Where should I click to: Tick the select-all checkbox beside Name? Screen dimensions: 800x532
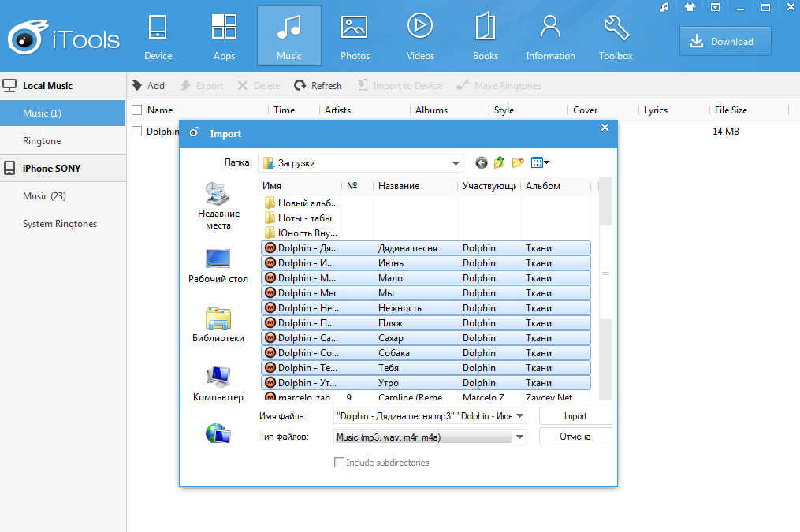tap(137, 110)
